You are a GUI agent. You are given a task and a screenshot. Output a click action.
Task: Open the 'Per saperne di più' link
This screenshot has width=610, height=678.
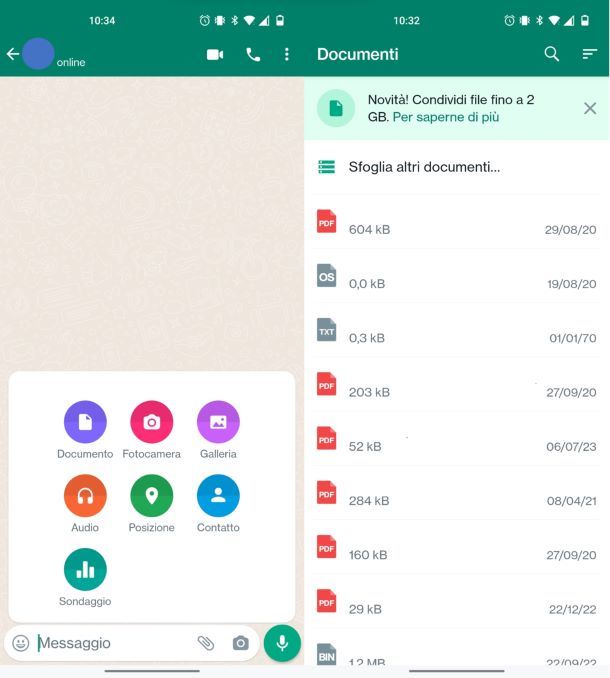pos(446,117)
